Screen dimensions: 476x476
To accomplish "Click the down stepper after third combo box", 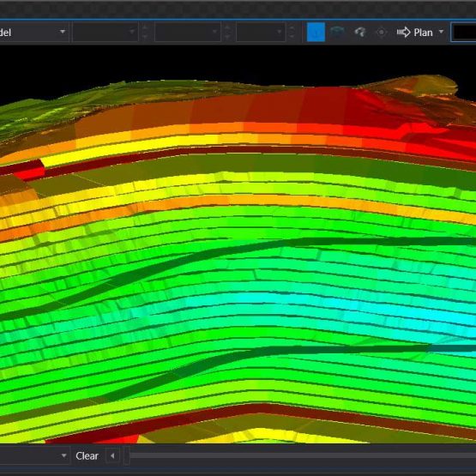I will tap(227, 36).
